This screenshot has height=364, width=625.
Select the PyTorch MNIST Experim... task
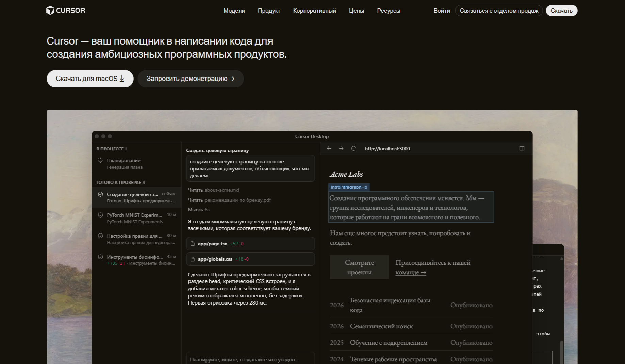pyautogui.click(x=136, y=218)
